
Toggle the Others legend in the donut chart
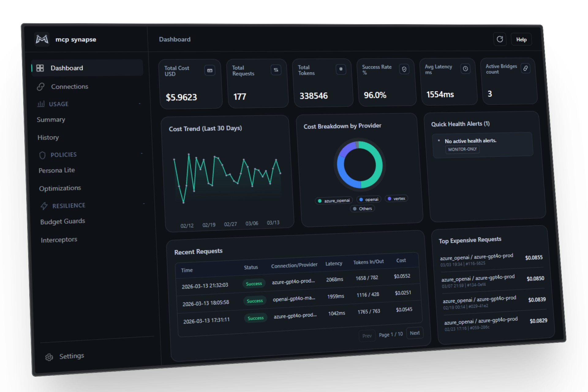tap(362, 209)
